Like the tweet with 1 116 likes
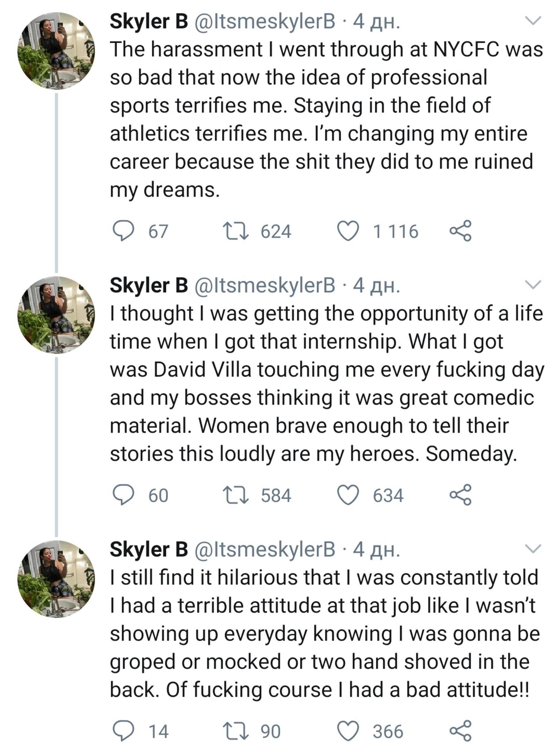560x748 pixels. tap(348, 231)
